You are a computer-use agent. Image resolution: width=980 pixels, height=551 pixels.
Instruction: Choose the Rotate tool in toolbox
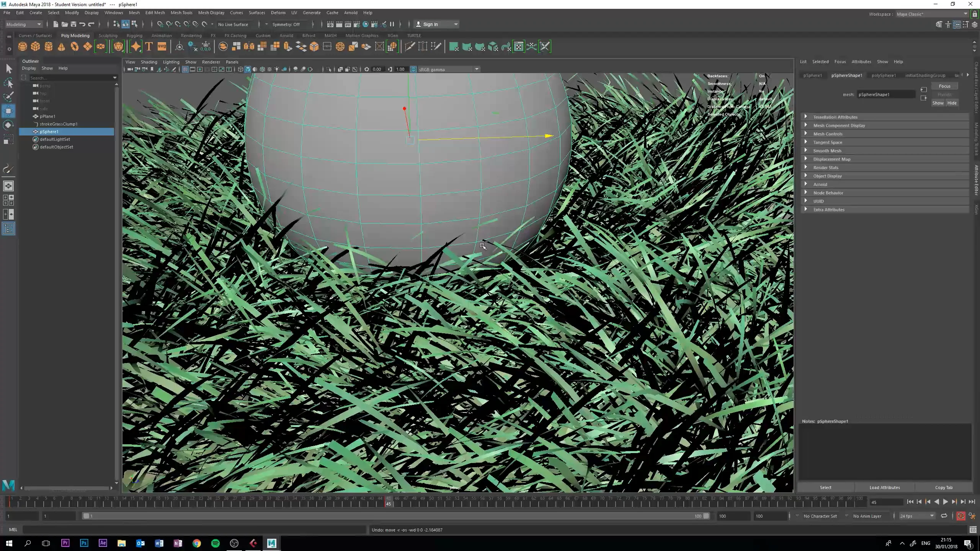tap(8, 125)
